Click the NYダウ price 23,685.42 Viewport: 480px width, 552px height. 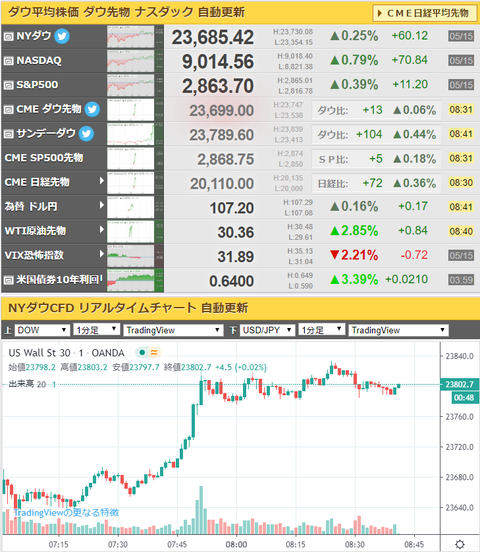212,37
